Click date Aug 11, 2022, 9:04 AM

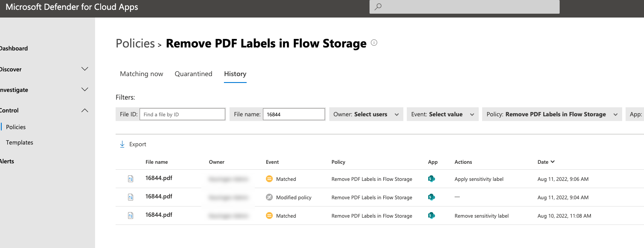click(563, 198)
